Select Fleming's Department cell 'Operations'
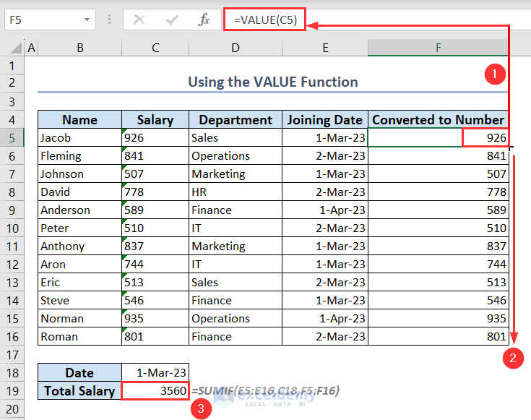Image resolution: width=531 pixels, height=420 pixels. pos(236,155)
